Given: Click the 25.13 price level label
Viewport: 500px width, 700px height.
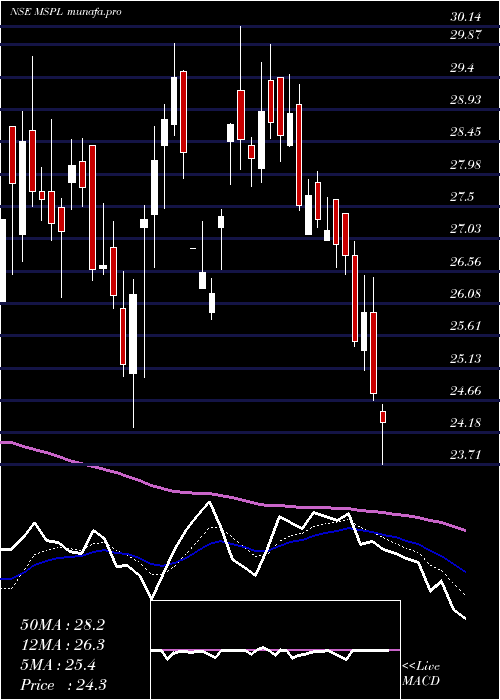Looking at the screenshot, I should pos(466,359).
